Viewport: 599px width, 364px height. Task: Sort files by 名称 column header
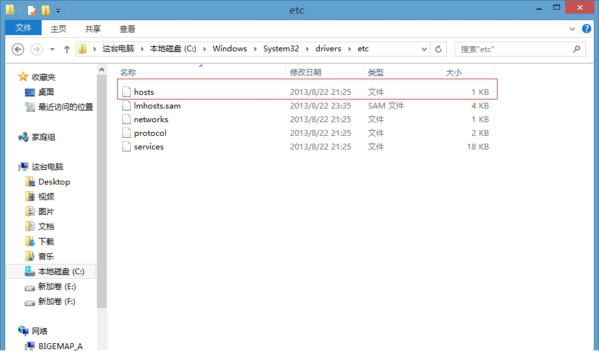(201, 72)
